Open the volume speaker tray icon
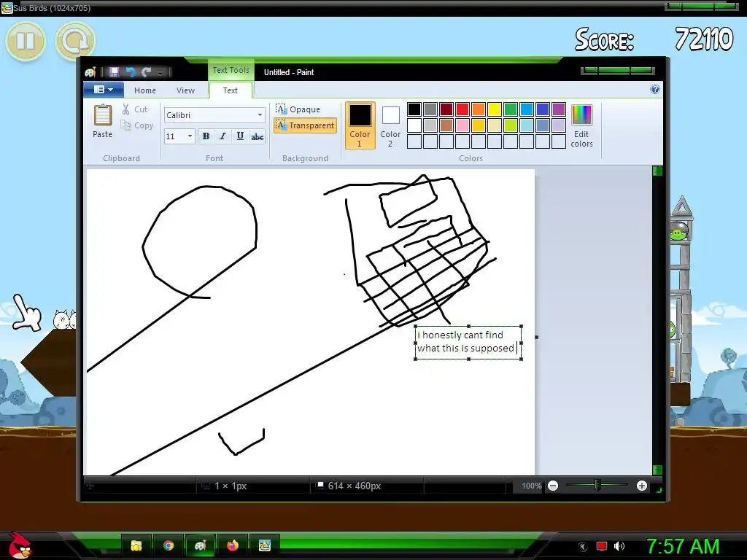 click(x=619, y=546)
